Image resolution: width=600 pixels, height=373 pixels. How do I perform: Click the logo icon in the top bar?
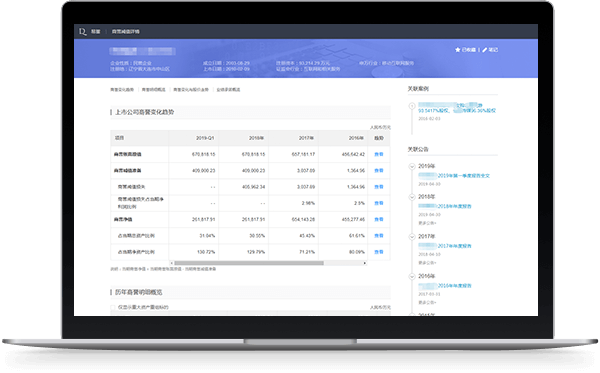pos(82,31)
